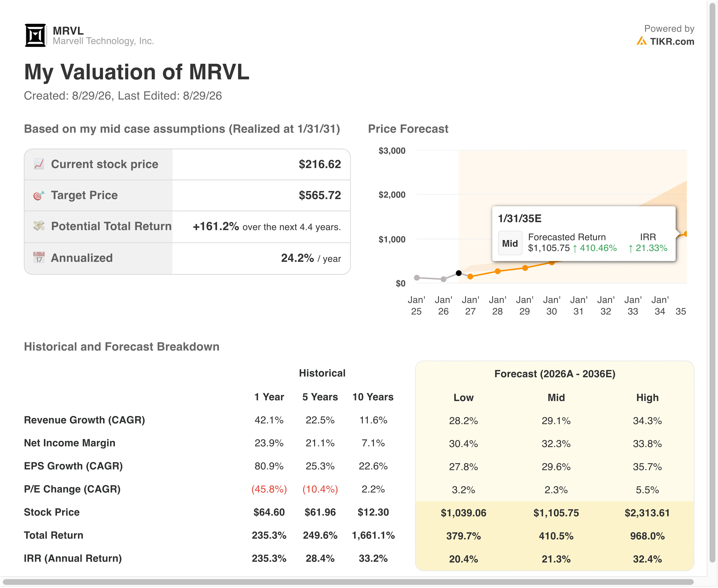
Task: Click the Jan '26 gray historical point
Action: tap(444, 279)
